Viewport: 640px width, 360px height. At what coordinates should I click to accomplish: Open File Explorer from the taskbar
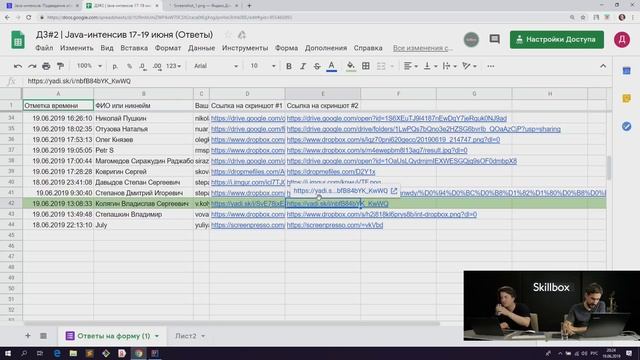[73, 353]
